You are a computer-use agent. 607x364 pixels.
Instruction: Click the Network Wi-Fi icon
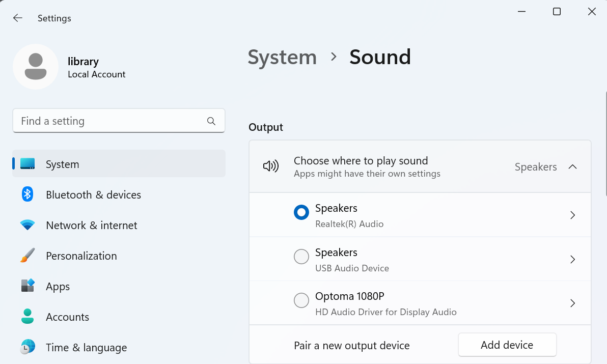click(x=27, y=225)
